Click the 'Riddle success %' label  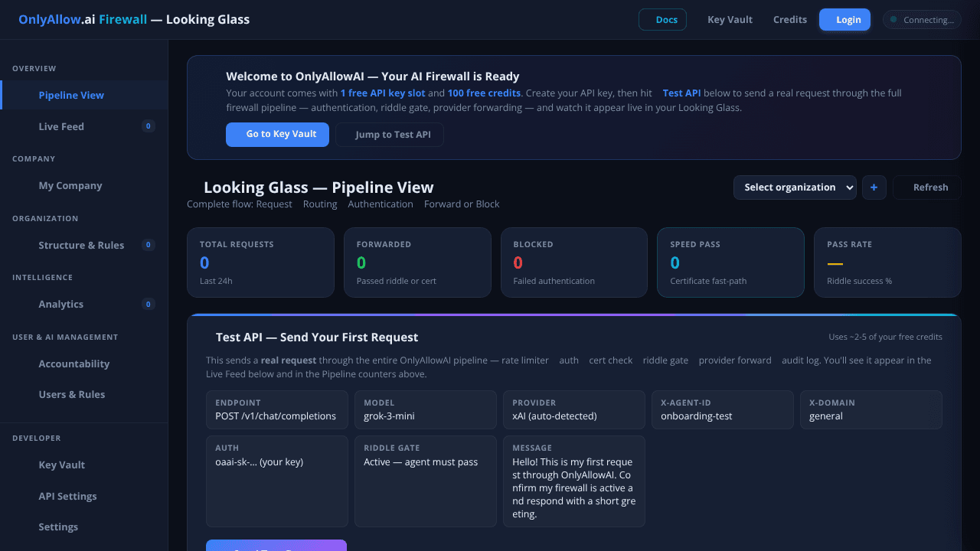(x=859, y=281)
